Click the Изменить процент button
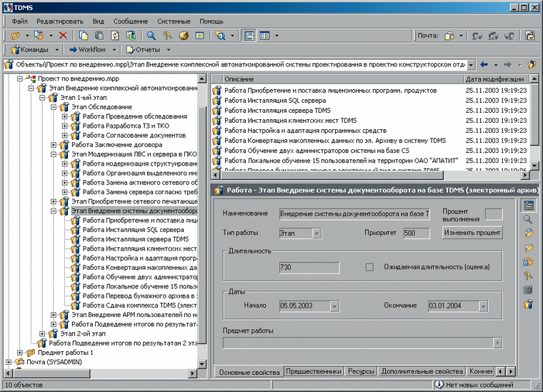Viewport: 543px width, 392px height. 472,233
